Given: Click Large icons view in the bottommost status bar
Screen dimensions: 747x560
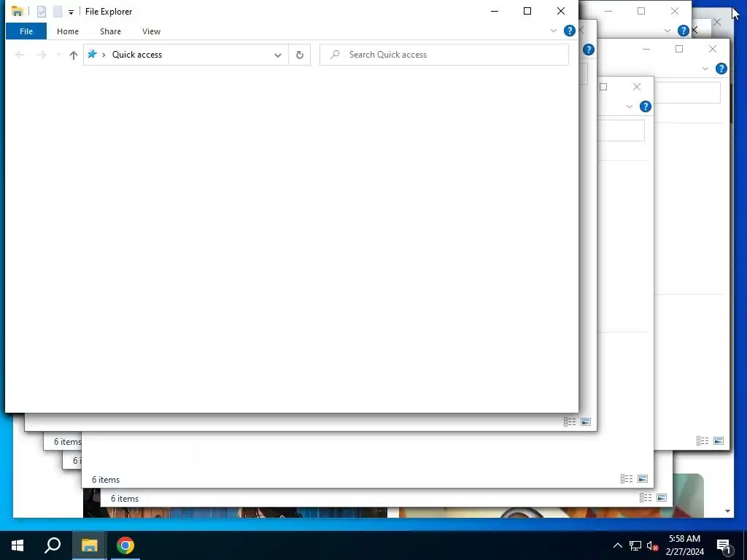Looking at the screenshot, I should click(x=662, y=498).
